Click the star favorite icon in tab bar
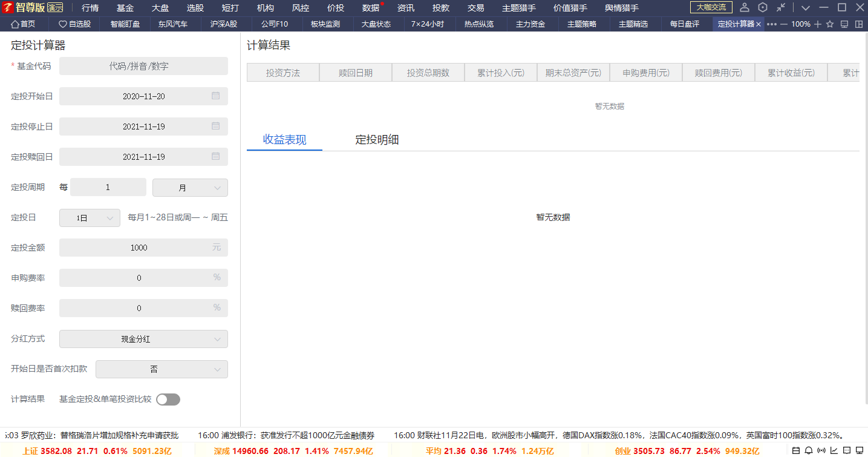This screenshot has height=457, width=868. point(830,24)
